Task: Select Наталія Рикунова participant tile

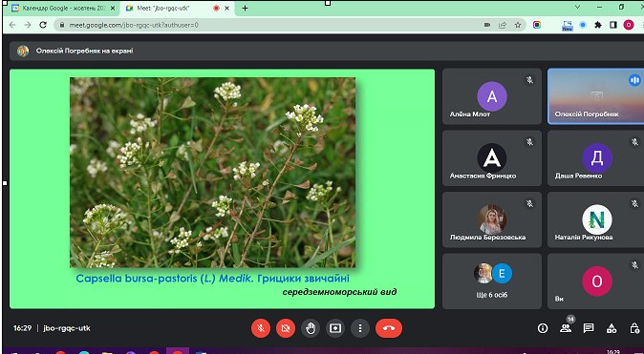Action: point(595,219)
